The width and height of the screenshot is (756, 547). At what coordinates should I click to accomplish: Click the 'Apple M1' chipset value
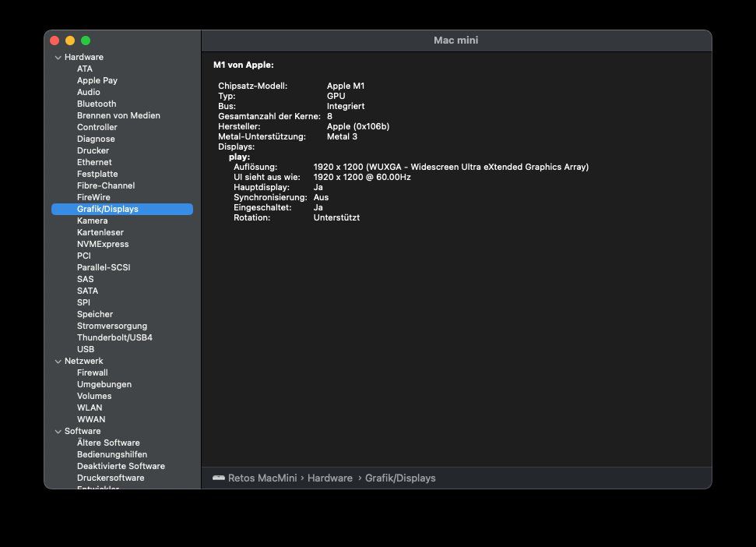pyautogui.click(x=346, y=86)
